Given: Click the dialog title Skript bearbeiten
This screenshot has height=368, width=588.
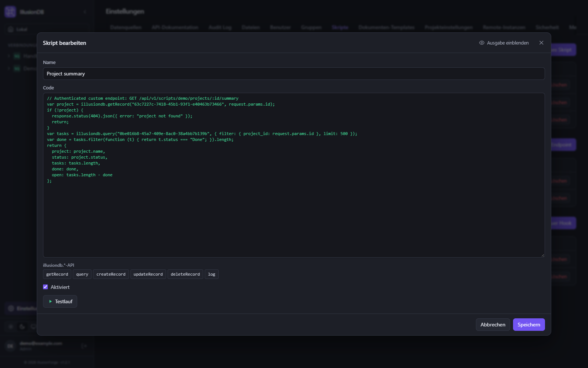Looking at the screenshot, I should coord(64,43).
